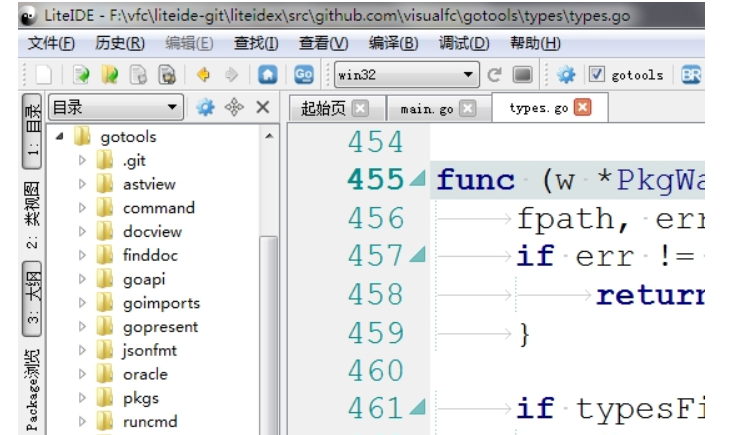740x435 pixels.
Task: Close the main.go tab
Action: click(468, 109)
